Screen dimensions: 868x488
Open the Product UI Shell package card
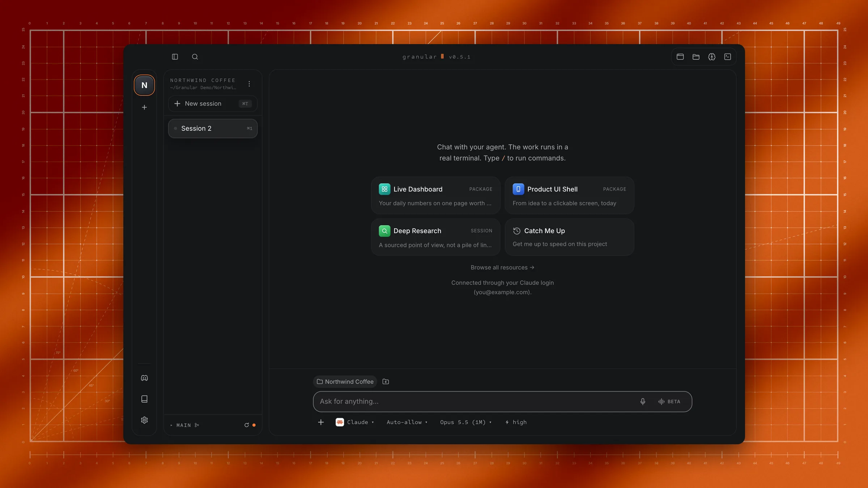569,196
